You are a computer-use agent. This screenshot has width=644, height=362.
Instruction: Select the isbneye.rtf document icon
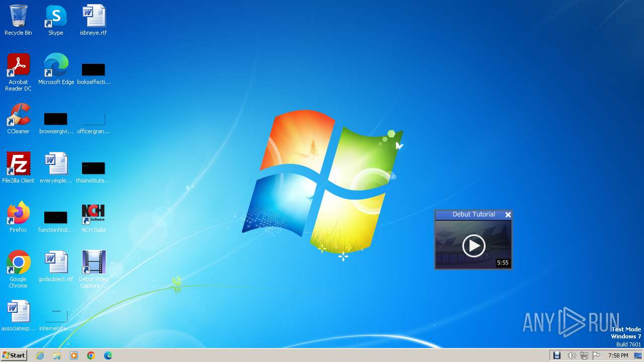(x=94, y=20)
